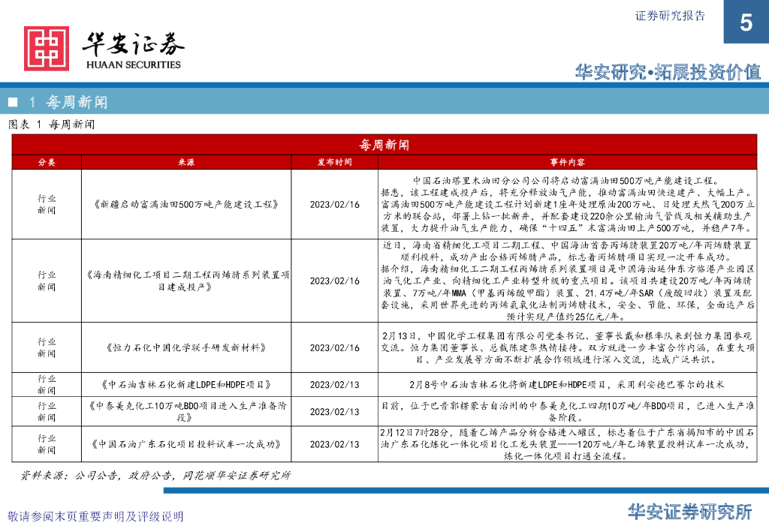Viewport: 769px width, 532px height.
Task: Click 行业新闻 category in 中泰美克化工 row
Action: click(47, 411)
